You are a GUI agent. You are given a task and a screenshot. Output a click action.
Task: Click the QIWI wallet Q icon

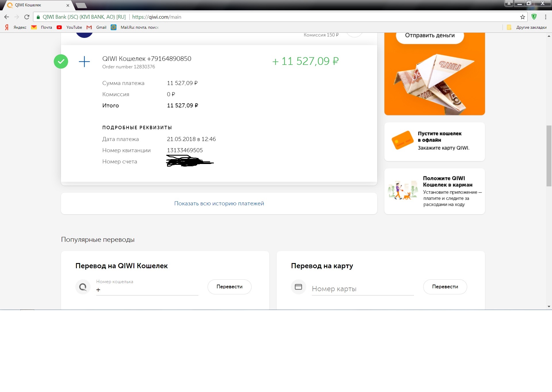click(x=83, y=287)
